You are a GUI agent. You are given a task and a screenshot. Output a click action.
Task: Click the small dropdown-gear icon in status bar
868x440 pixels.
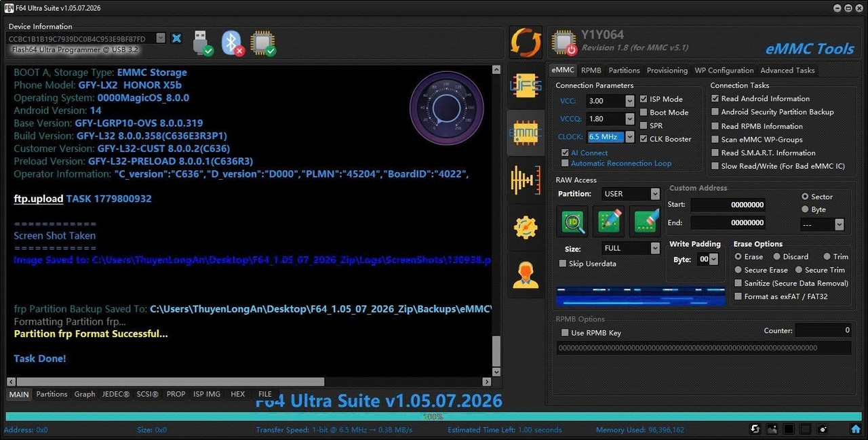(x=823, y=429)
